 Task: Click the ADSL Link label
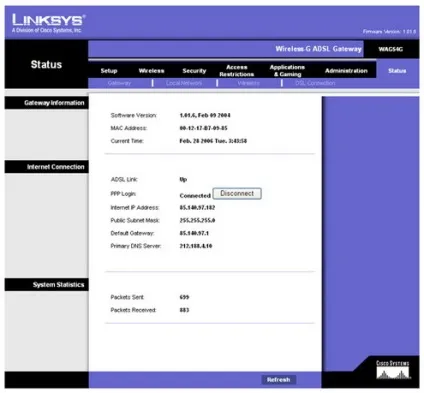click(x=124, y=179)
